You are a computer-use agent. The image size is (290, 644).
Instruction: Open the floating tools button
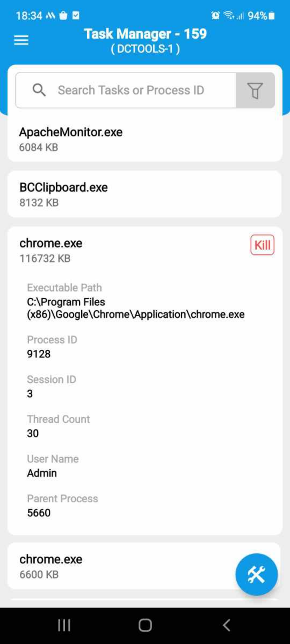click(256, 574)
